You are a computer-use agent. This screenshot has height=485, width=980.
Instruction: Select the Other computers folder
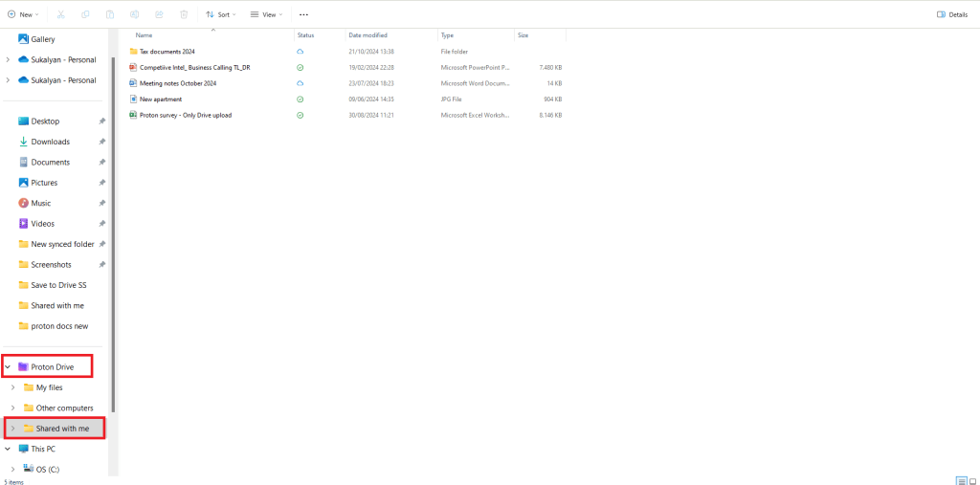tap(64, 408)
